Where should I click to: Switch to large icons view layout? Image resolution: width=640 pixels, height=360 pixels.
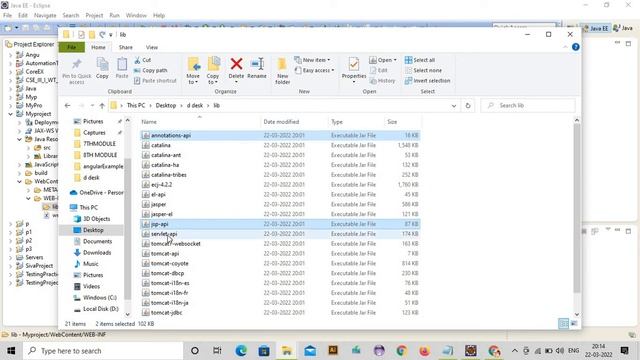click(x=574, y=324)
